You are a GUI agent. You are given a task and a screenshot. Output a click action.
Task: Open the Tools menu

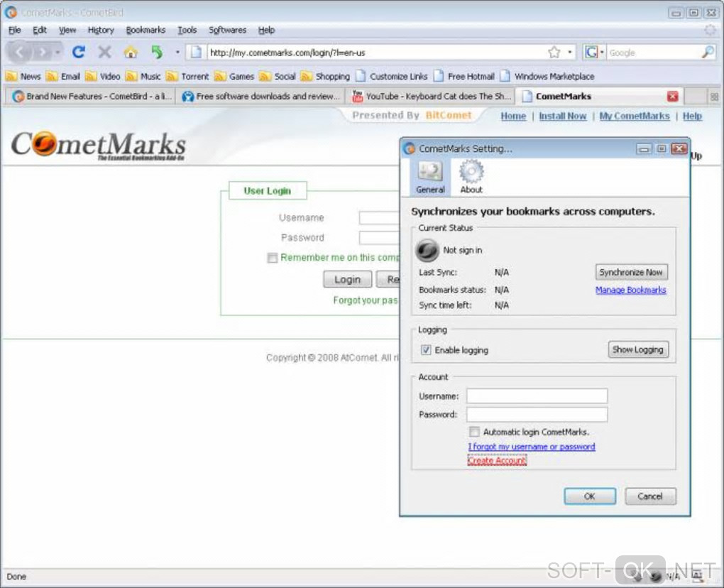(187, 30)
